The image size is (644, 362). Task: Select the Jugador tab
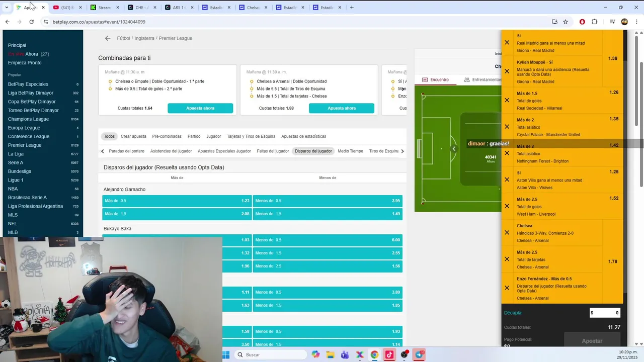pyautogui.click(x=213, y=136)
